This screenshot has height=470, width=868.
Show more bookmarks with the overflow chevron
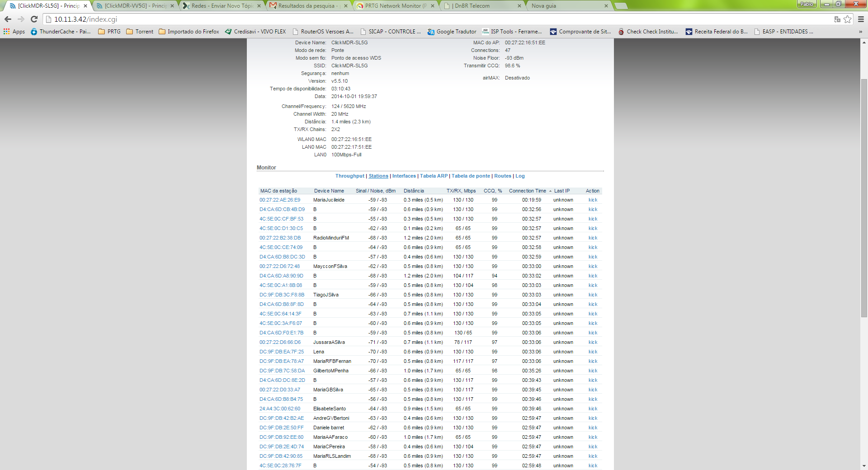[860, 32]
